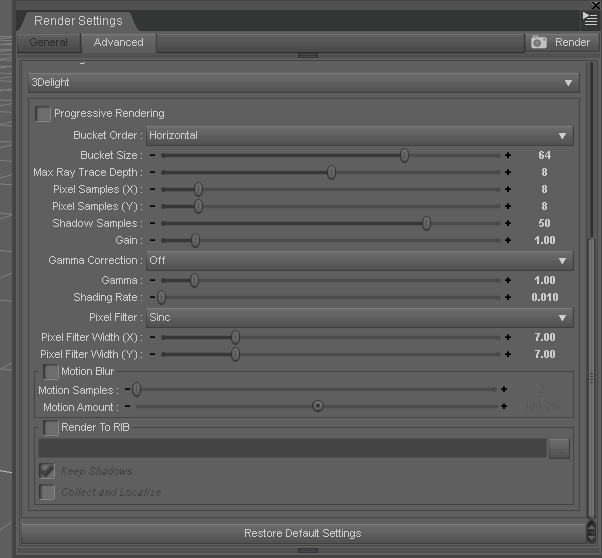
Task: Decrease Gain with the minus icon
Action: (152, 240)
